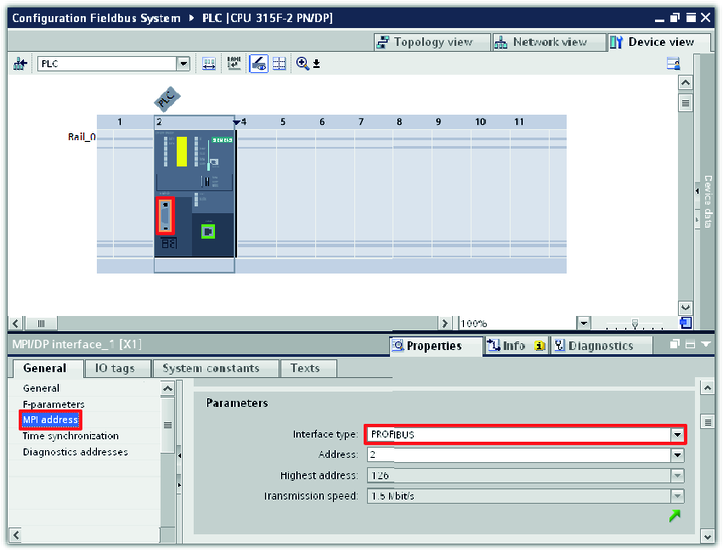Toggle the grid table view toolbar button
Viewport: 723px width, 553px height.
point(279,63)
